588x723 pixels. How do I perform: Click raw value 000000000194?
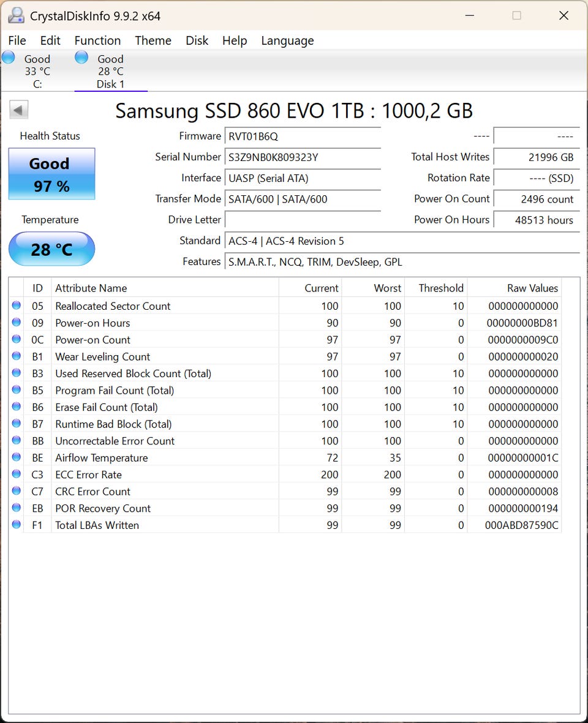523,508
